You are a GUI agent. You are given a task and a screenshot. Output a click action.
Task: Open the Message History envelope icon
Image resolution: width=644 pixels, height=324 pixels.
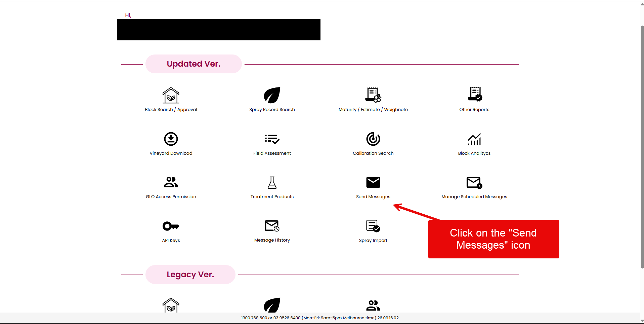point(272,226)
